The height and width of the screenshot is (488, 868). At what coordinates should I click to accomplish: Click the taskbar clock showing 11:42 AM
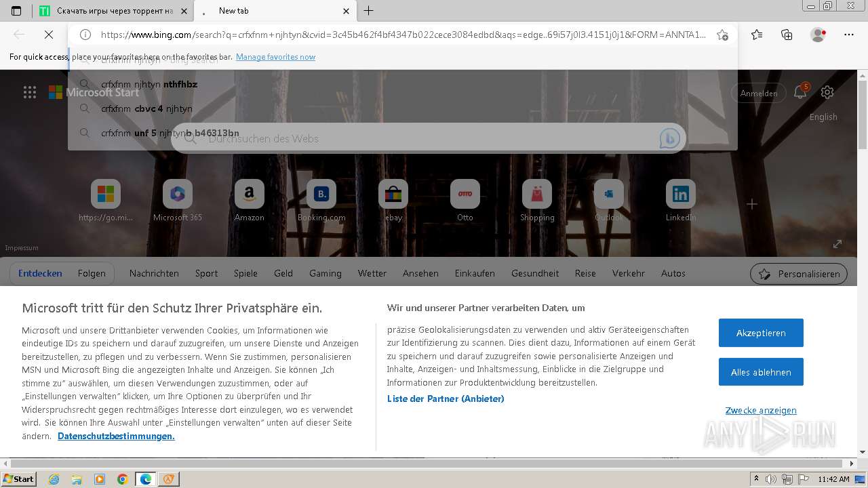(x=833, y=479)
